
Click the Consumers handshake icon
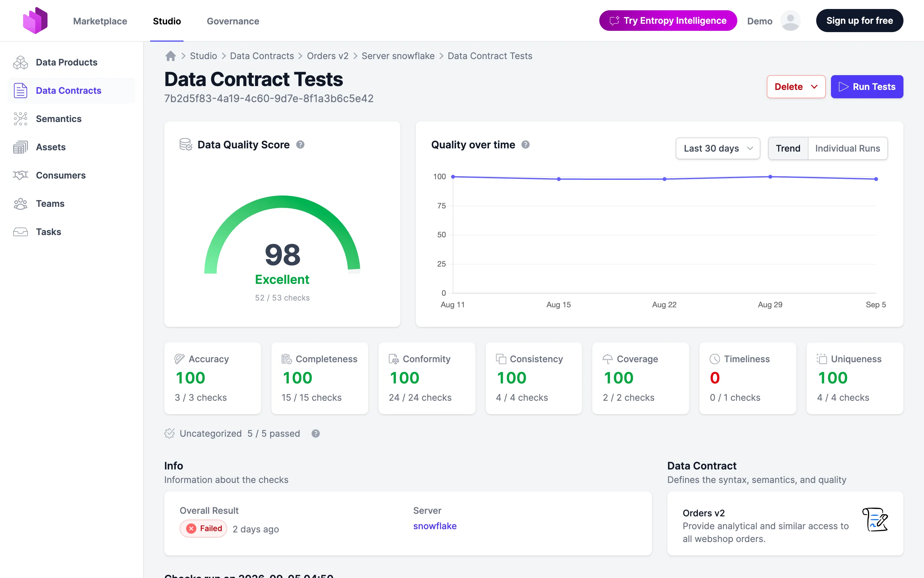(x=21, y=175)
